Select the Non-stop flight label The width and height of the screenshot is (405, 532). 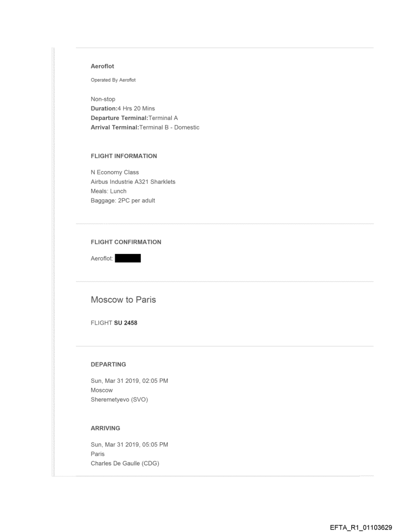click(103, 99)
